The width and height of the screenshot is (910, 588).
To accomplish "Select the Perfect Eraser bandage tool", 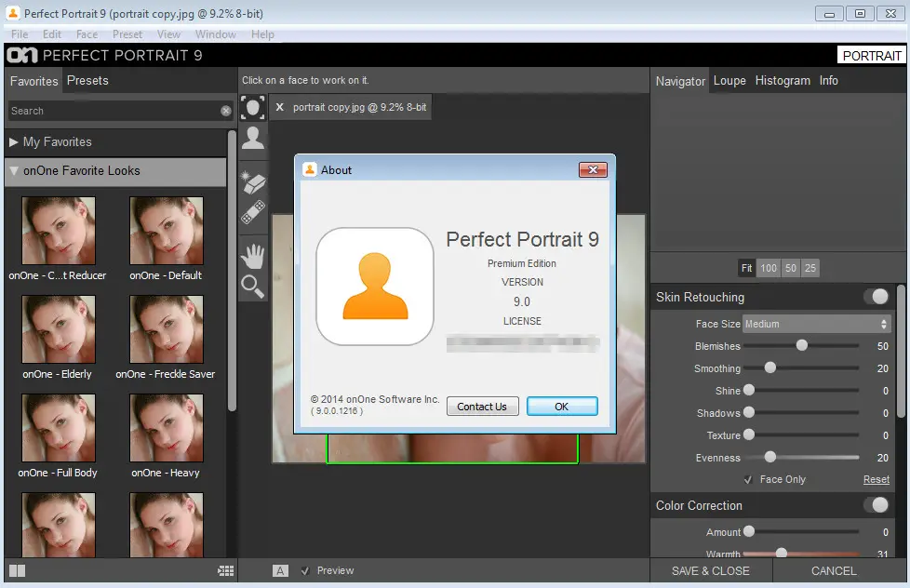I will (x=253, y=212).
